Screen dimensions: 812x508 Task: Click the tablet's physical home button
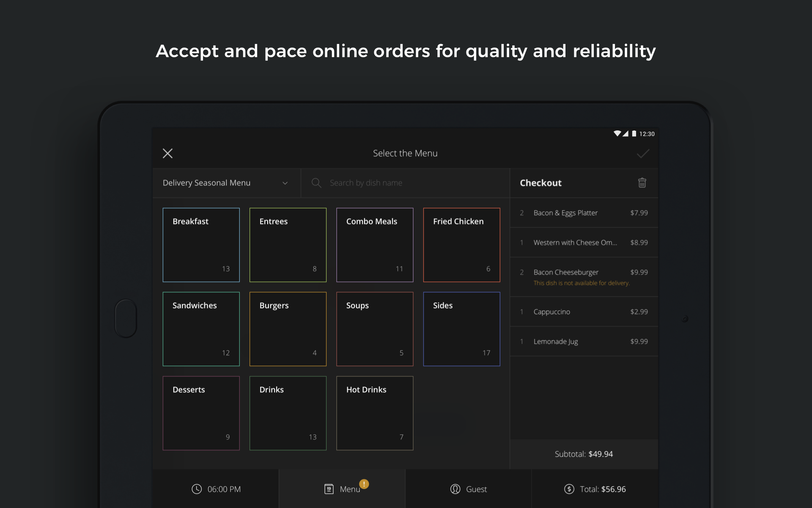click(126, 318)
